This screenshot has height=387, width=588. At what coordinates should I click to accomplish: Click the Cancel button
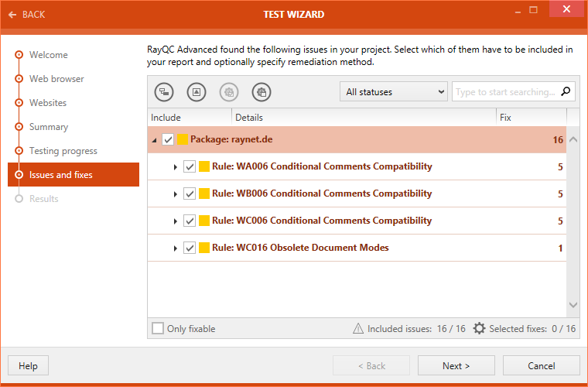541,365
